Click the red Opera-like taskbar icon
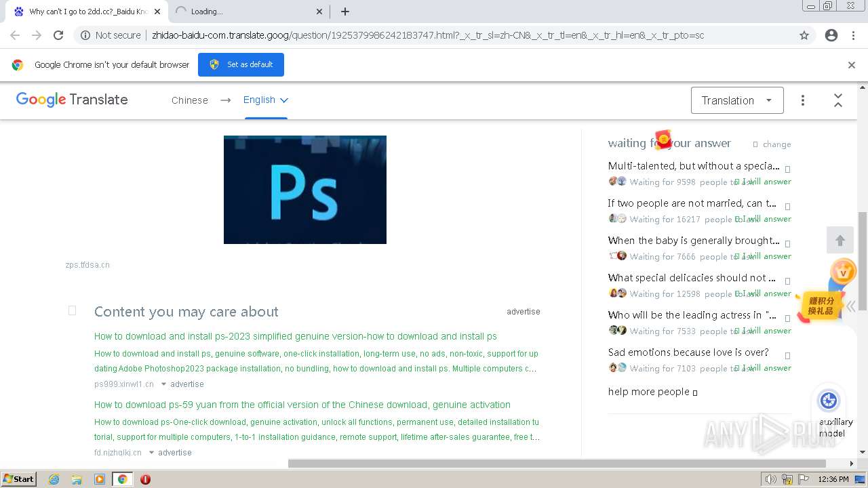Image resolution: width=868 pixels, height=488 pixels. click(145, 479)
